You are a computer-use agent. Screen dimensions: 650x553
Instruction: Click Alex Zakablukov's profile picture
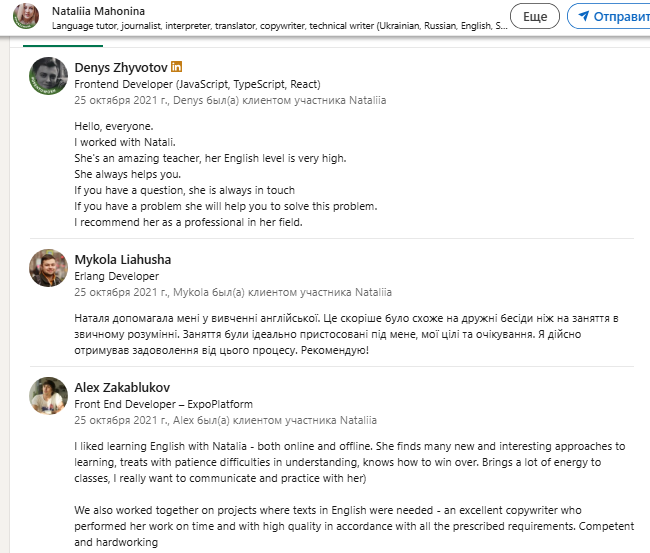click(49, 396)
